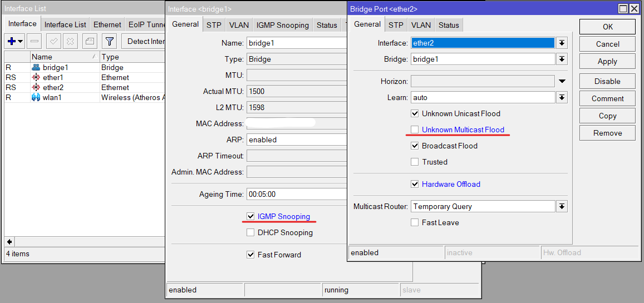This screenshot has height=303, width=644.
Task: Toggle Unknown Unicast Flood checkbox
Action: [415, 113]
